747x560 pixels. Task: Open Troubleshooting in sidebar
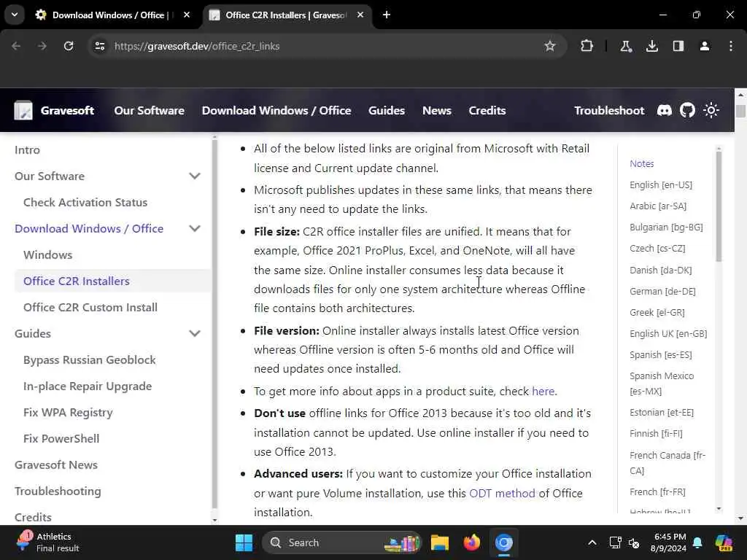click(x=58, y=491)
